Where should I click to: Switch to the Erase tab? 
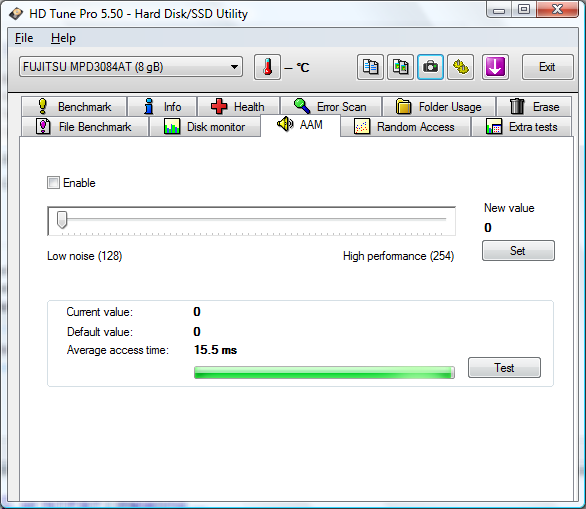coord(534,107)
